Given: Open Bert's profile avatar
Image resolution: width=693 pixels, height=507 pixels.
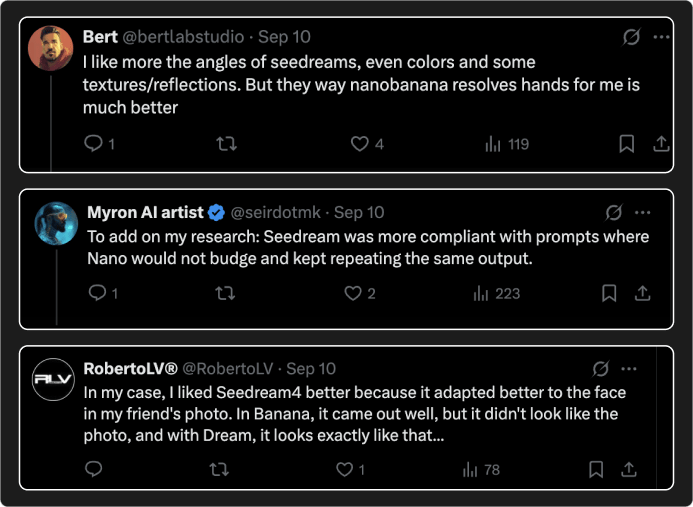Looking at the screenshot, I should click(x=48, y=47).
